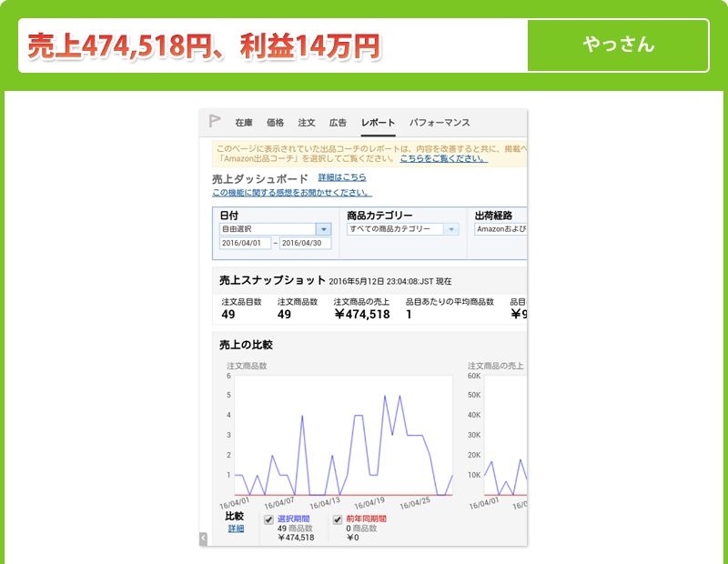Image resolution: width=728 pixels, height=564 pixels.
Task: Open the 出荷経路 dropdown
Action: pyautogui.click(x=499, y=229)
